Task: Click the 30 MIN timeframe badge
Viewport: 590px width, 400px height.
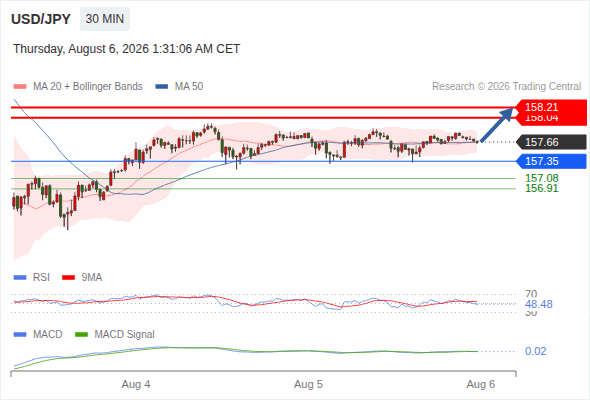Action: click(x=105, y=19)
